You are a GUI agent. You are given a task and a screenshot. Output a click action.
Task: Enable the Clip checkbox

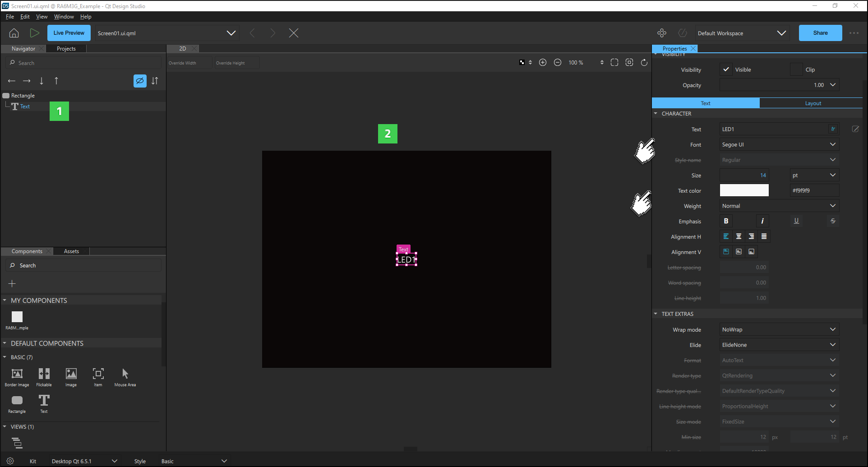[797, 69]
